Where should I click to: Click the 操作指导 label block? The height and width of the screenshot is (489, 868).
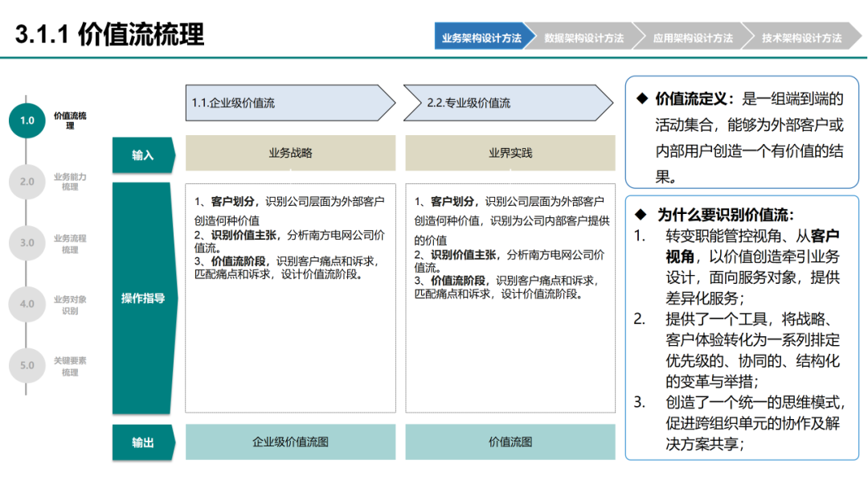tap(144, 298)
